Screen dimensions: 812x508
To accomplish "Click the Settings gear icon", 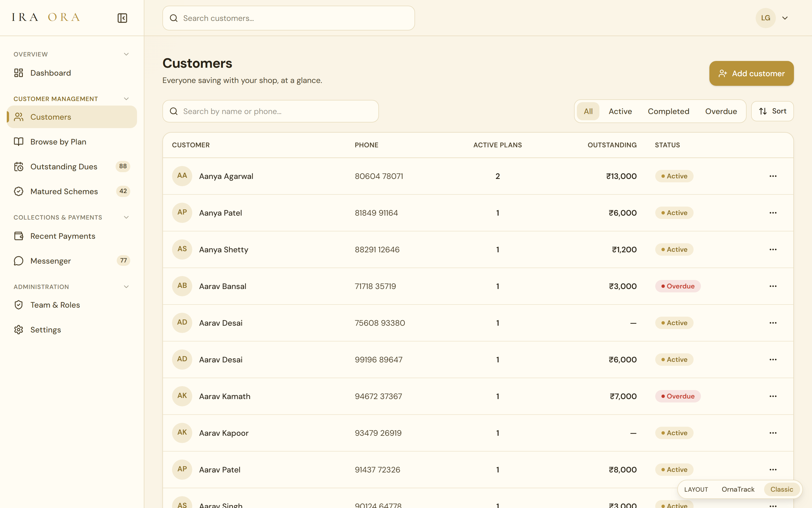I will point(18,330).
